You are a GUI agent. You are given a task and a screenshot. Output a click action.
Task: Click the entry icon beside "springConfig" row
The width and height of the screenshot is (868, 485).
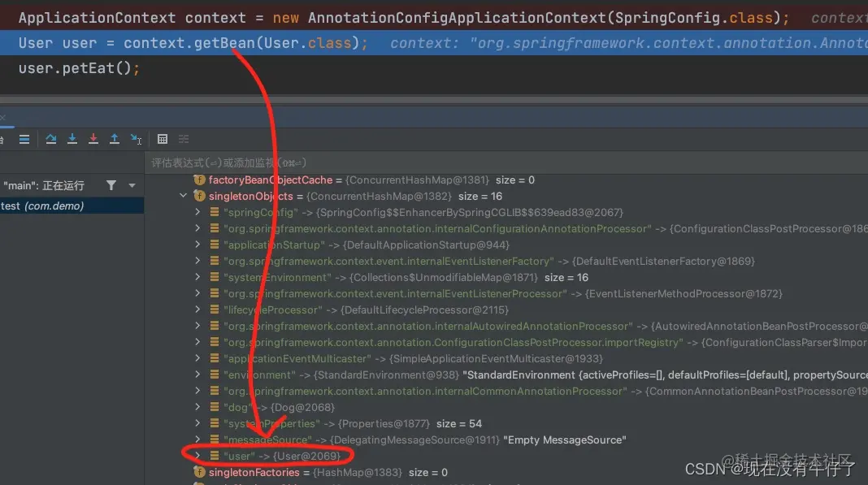pos(215,212)
